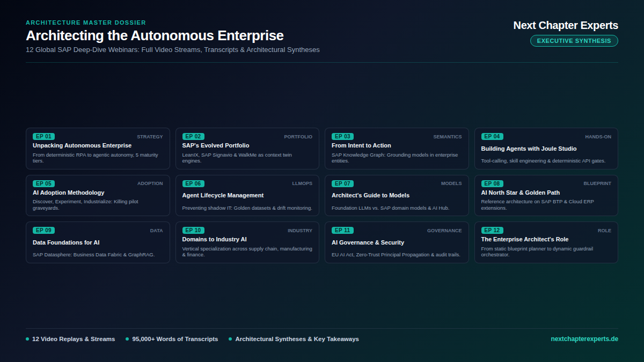Click the 'EU AI Act, Zero-Trust' description

396,255
